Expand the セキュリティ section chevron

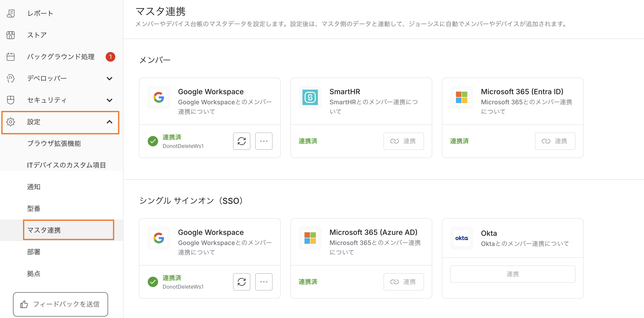[x=109, y=100]
